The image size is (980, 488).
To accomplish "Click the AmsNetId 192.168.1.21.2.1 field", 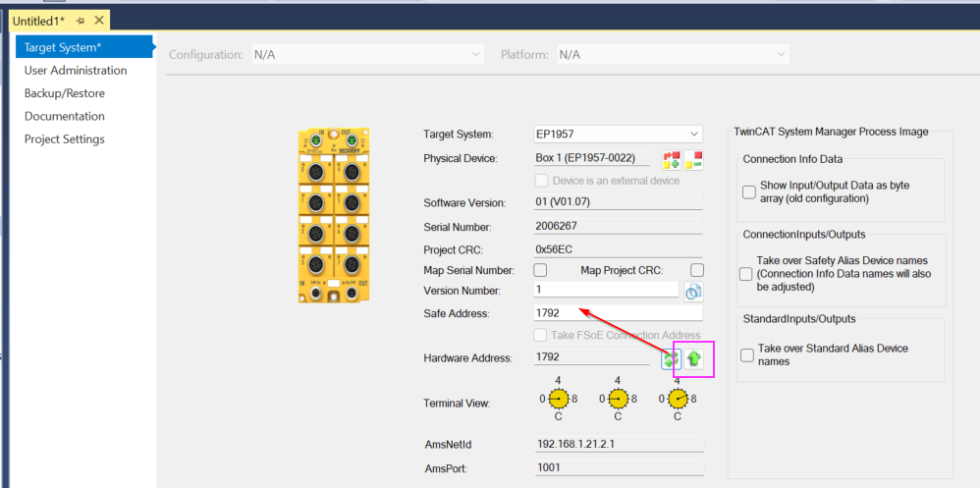I will [x=618, y=444].
